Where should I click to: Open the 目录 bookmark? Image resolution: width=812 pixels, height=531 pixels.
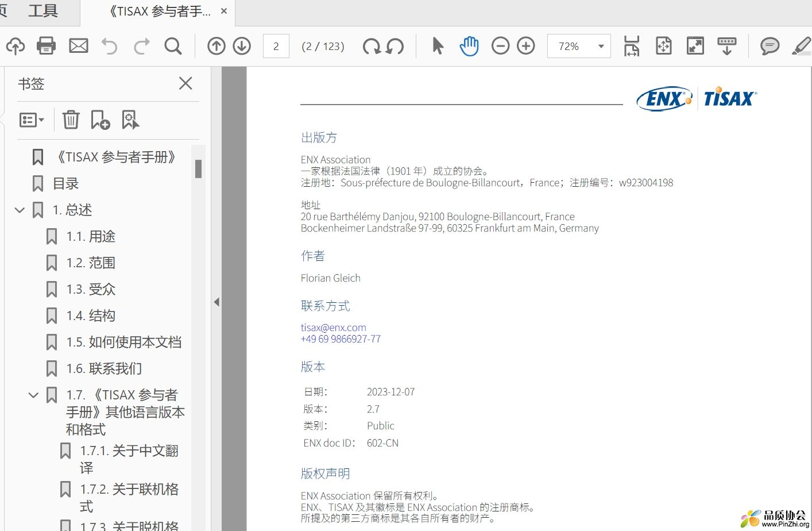(65, 183)
